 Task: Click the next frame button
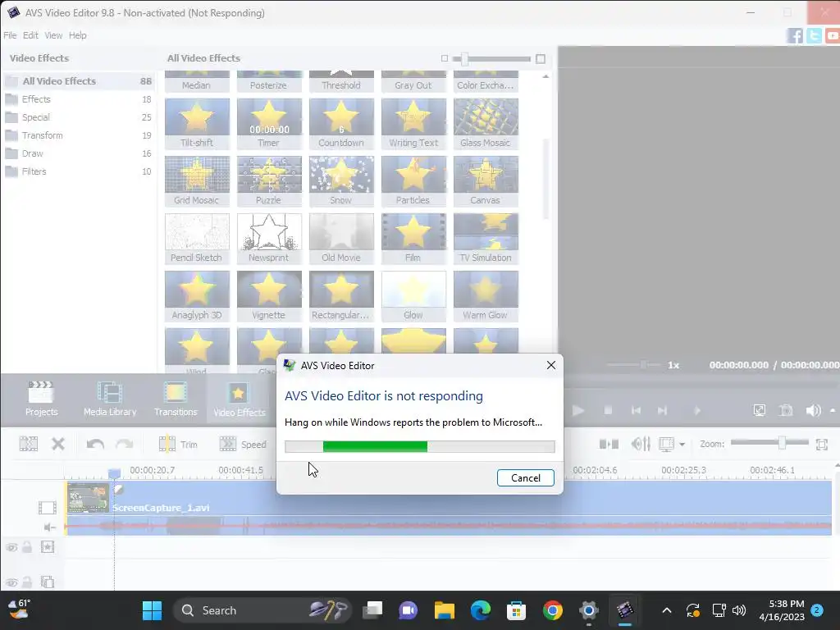click(x=662, y=411)
